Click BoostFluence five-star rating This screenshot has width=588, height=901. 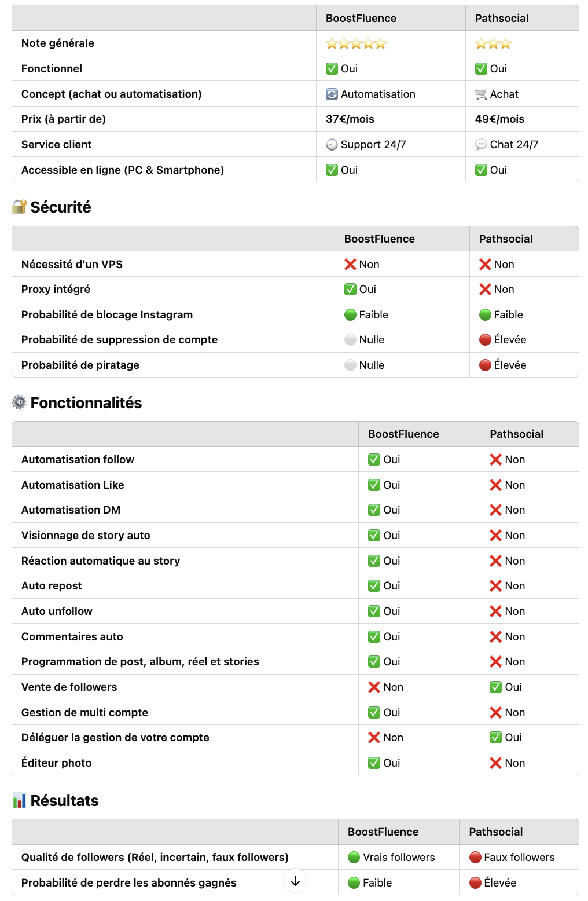coord(356,43)
